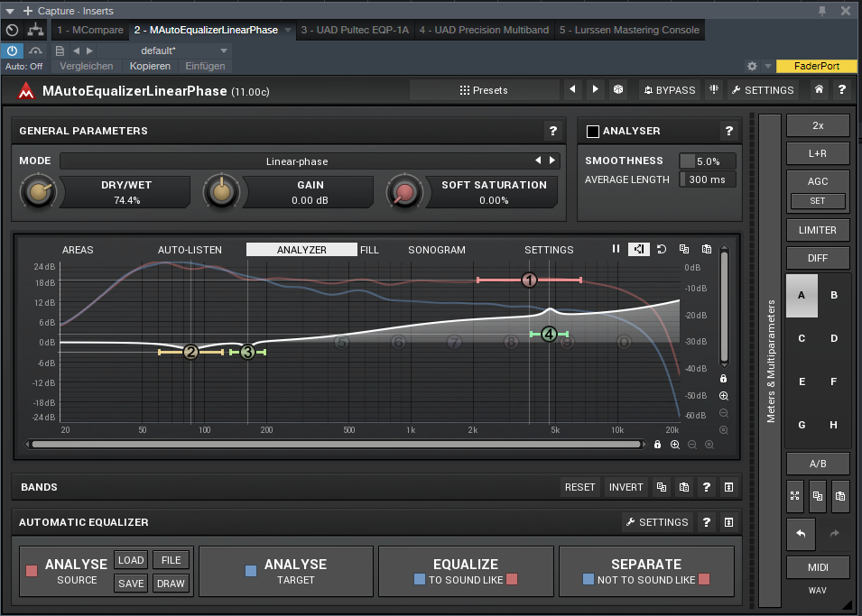Switch to 3 - UAD Pultec EQP-1A tab

pos(355,30)
